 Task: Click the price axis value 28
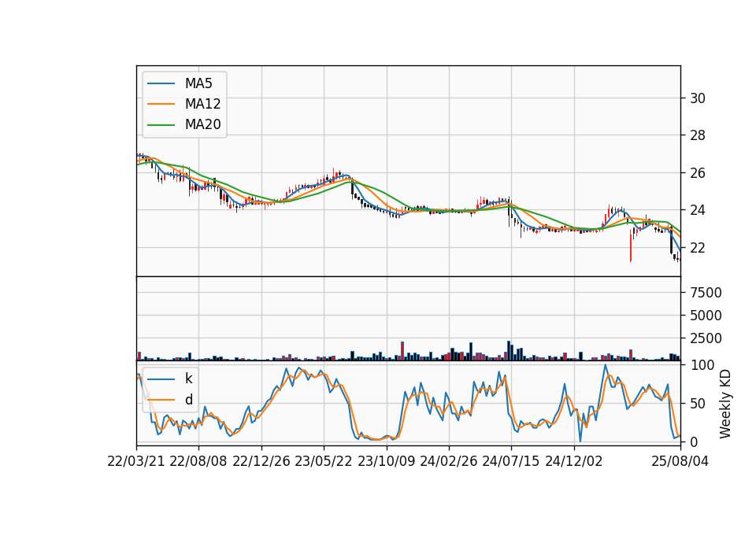click(698, 135)
